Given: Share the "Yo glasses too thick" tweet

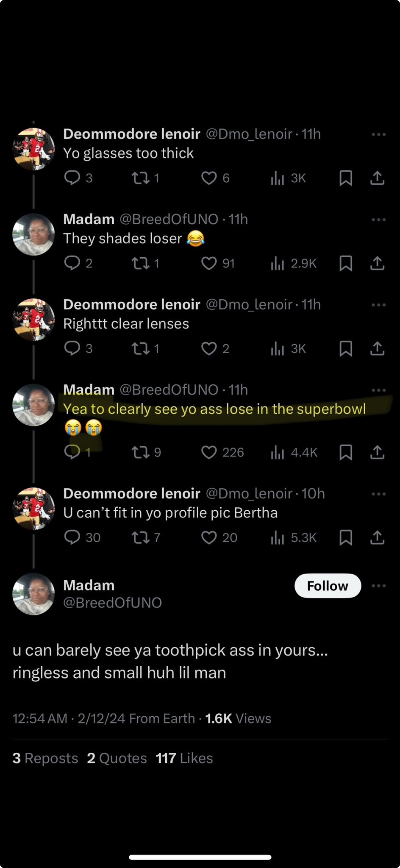Looking at the screenshot, I should (377, 178).
